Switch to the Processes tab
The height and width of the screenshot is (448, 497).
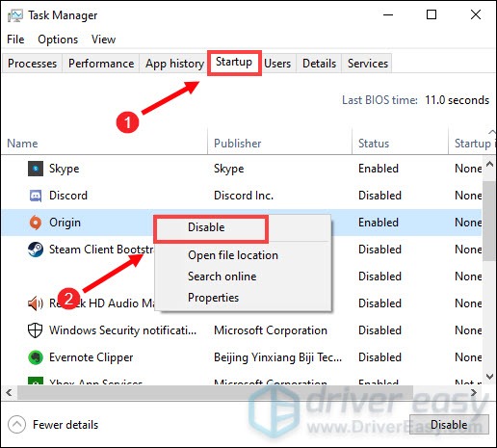32,64
